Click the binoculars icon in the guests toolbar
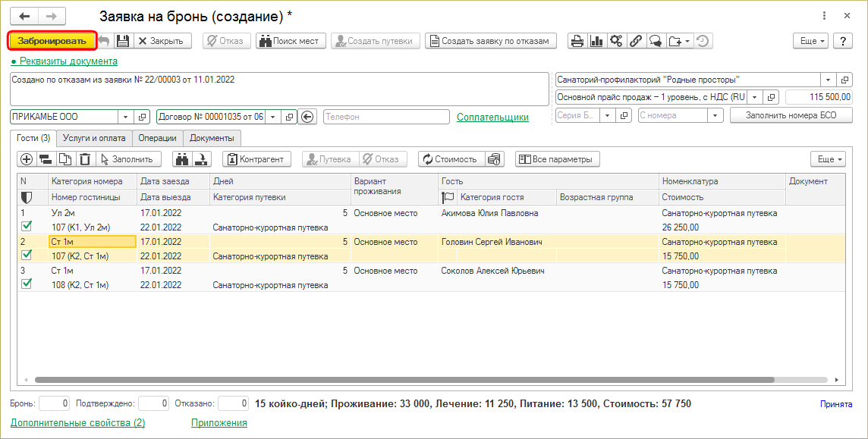868x439 pixels. pos(183,159)
